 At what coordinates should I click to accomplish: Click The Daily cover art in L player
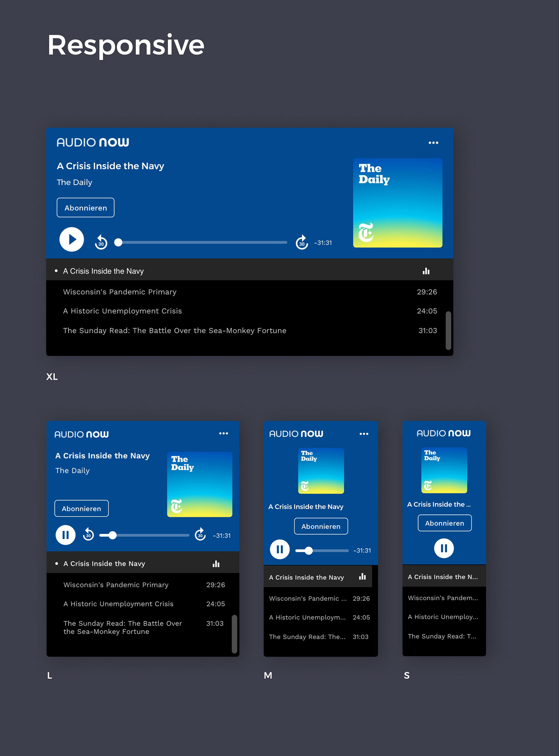(200, 484)
